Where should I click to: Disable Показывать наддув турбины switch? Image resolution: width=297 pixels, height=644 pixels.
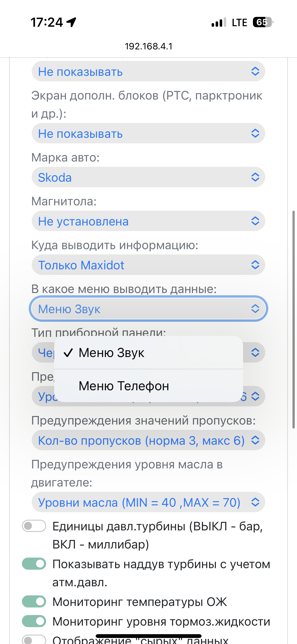pyautogui.click(x=34, y=564)
